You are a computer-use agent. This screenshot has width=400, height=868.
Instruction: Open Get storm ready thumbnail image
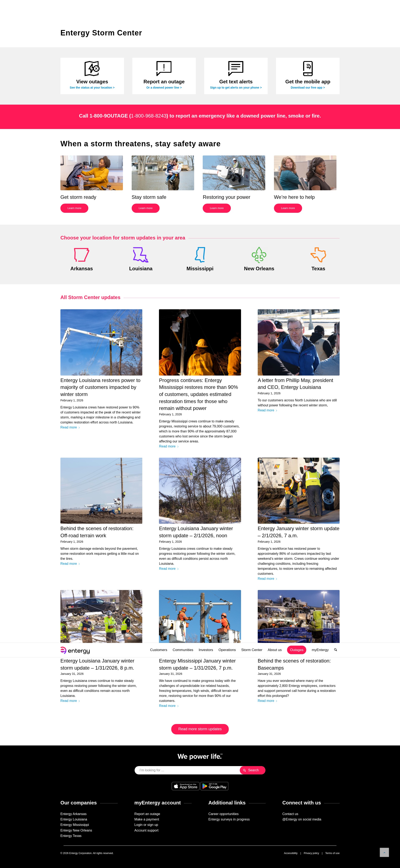92,173
